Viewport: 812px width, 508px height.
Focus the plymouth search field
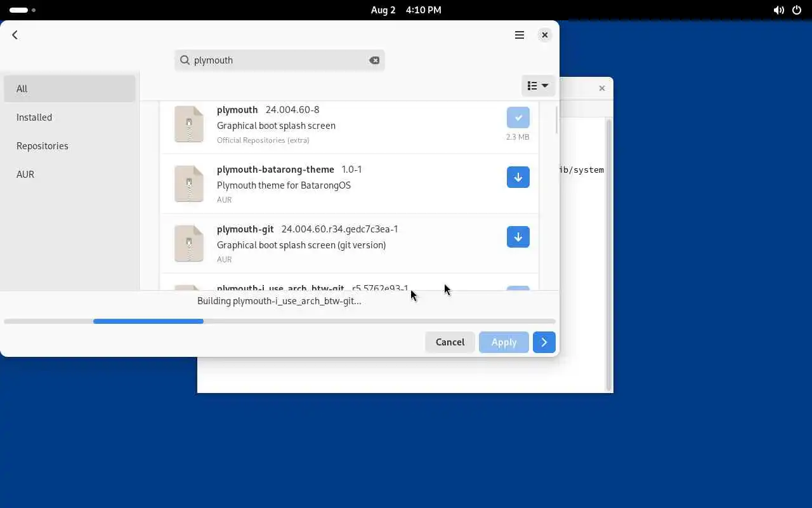pos(280,60)
